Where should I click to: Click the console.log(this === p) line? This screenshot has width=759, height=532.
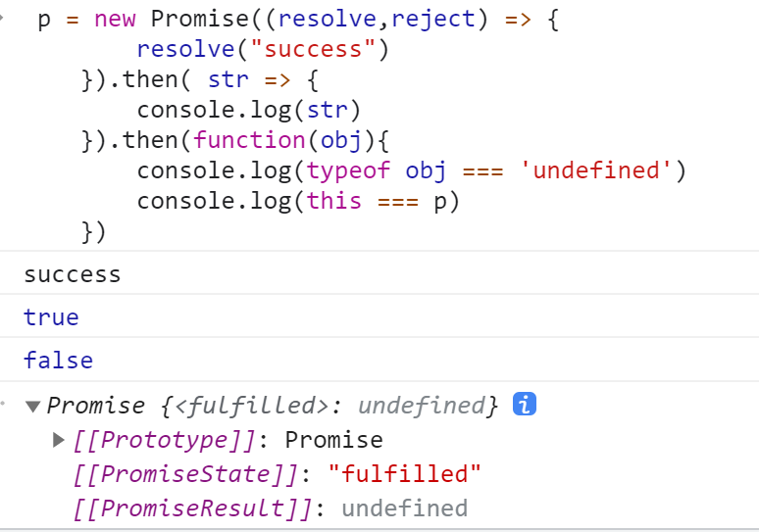pyautogui.click(x=298, y=201)
